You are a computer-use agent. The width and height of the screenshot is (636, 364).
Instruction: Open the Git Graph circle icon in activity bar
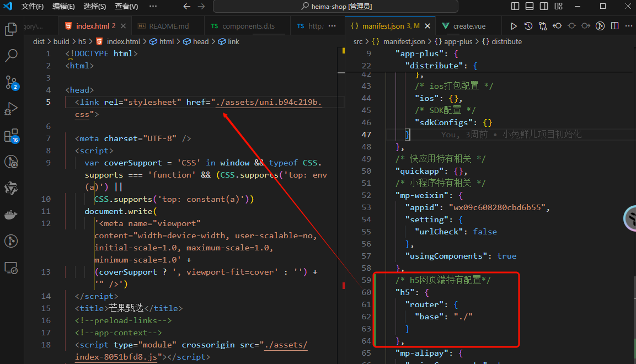(x=11, y=241)
